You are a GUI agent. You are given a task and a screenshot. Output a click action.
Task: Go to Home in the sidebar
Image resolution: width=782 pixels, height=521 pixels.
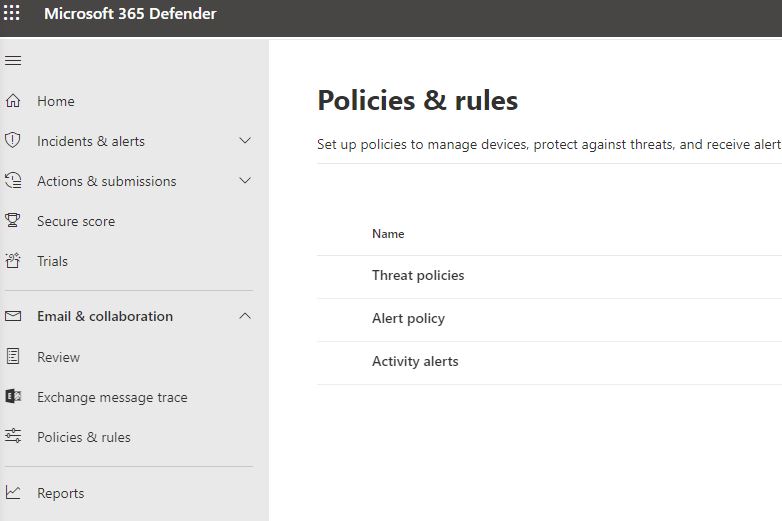(x=56, y=101)
